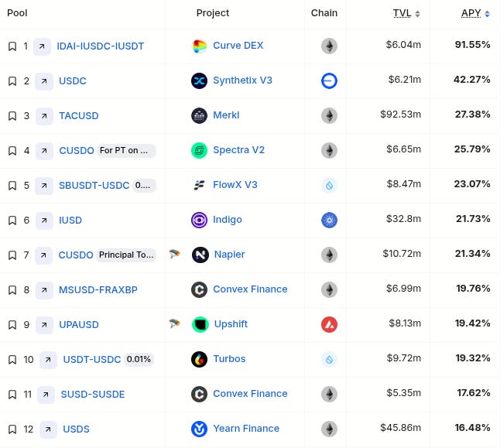
Task: Open external link arrow for UPAUSD
Action: pyautogui.click(x=44, y=325)
